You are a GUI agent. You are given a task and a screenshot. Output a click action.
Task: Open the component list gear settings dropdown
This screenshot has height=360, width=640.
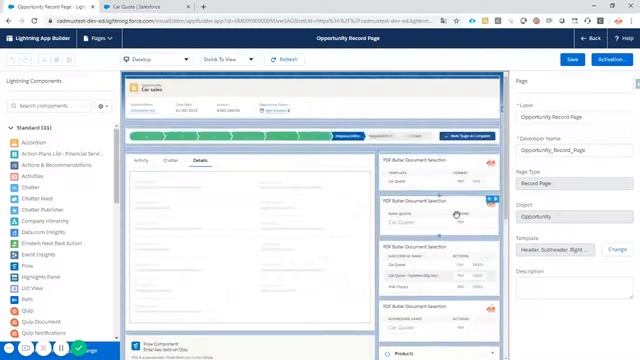(x=103, y=106)
